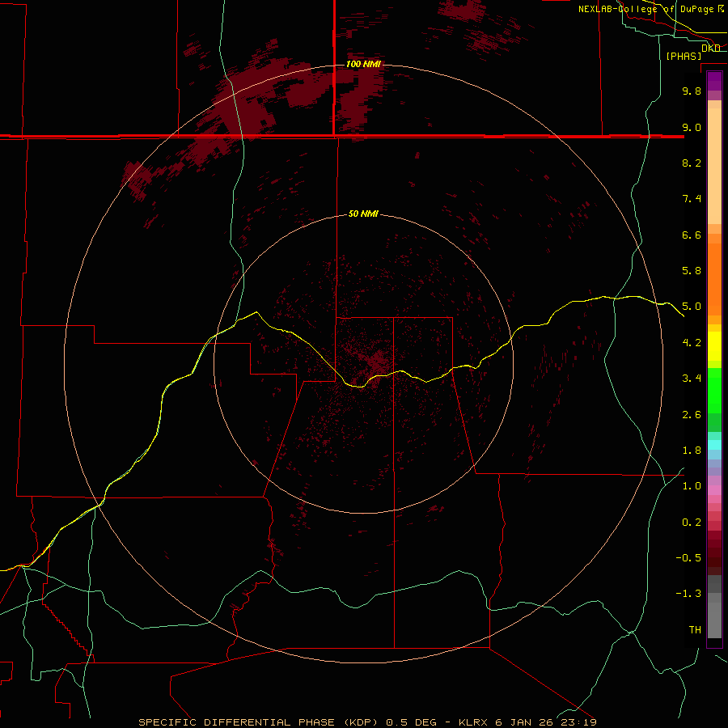Screen dimensions: 728x728
Task: Select the -0.5 legend value
Action: [688, 558]
